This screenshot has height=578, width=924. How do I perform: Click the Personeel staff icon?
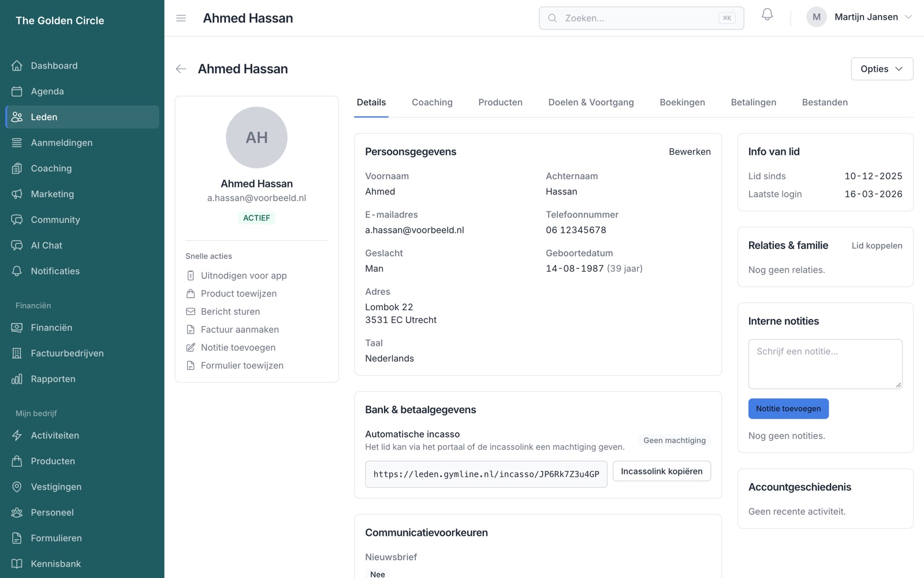tap(17, 513)
